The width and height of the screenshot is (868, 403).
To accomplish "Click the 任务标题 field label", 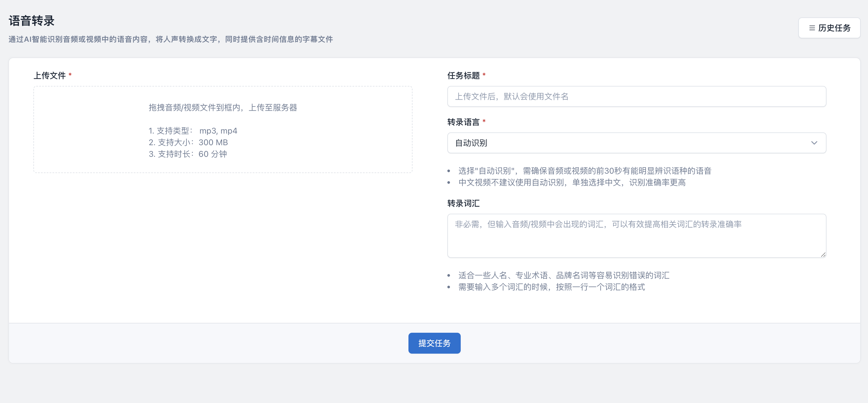I will [x=463, y=75].
